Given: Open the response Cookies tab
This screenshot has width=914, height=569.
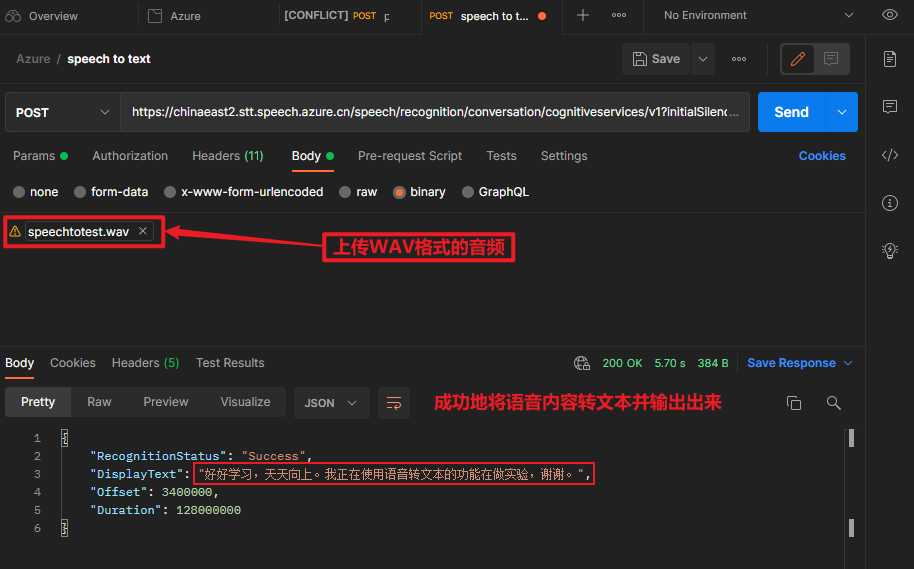Looking at the screenshot, I should pos(72,363).
